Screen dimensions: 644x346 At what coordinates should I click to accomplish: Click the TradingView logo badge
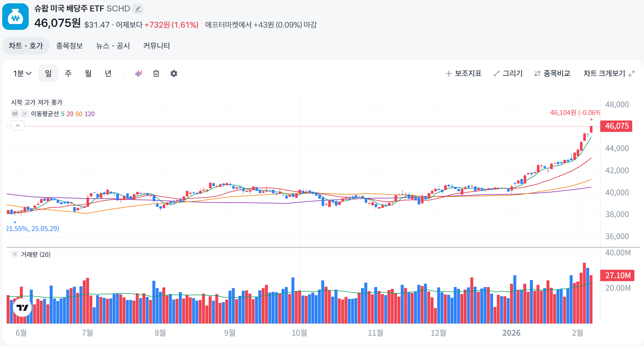[22, 307]
